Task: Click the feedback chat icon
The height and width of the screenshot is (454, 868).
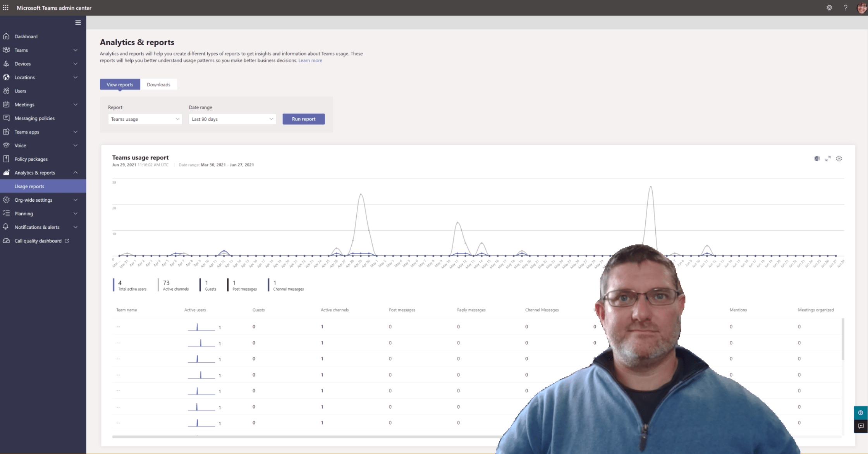Action: click(861, 426)
